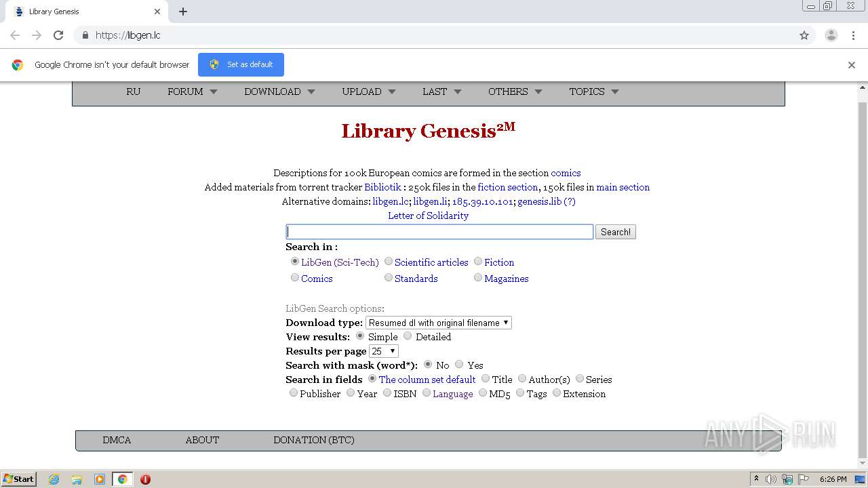Select the Title field radio
This screenshot has width=868, height=488.
pyautogui.click(x=485, y=378)
